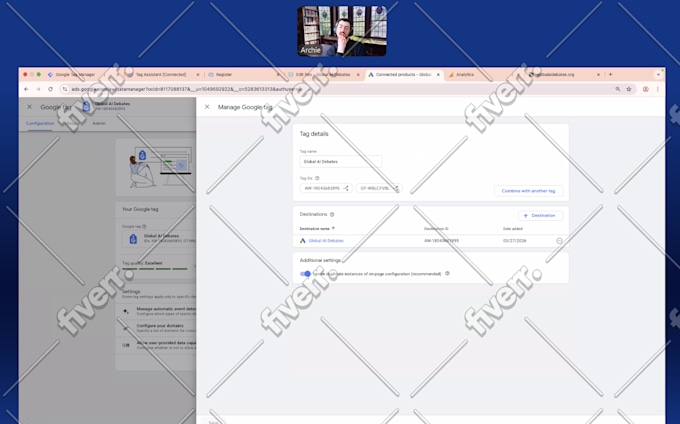Sort by Destination name column arrow
The width and height of the screenshot is (680, 424).
(333, 228)
